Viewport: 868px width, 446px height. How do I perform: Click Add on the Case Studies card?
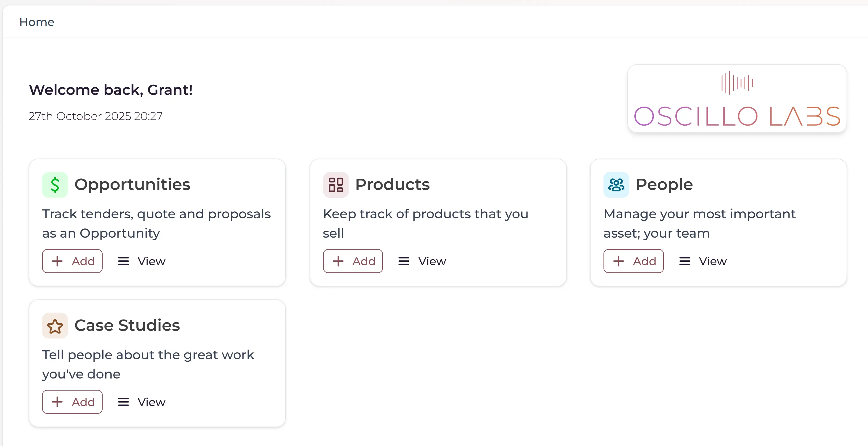tap(72, 402)
